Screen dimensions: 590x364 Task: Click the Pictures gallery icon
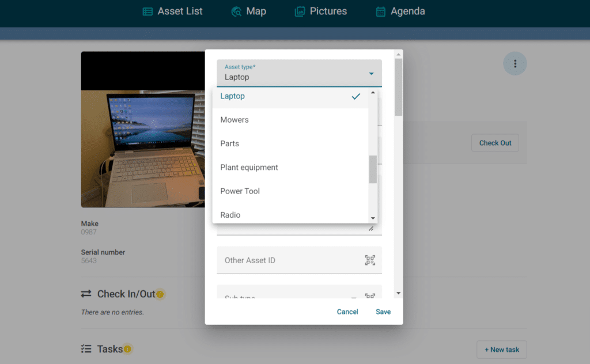tap(300, 12)
